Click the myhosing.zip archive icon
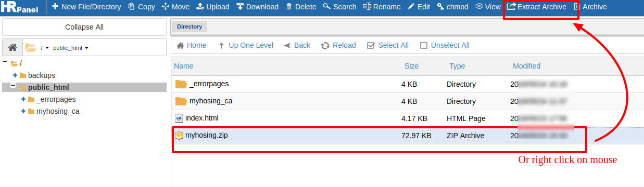 pyautogui.click(x=179, y=136)
